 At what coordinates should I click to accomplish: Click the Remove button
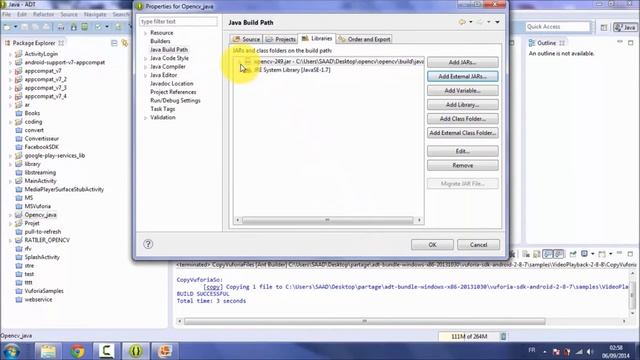click(x=462, y=165)
